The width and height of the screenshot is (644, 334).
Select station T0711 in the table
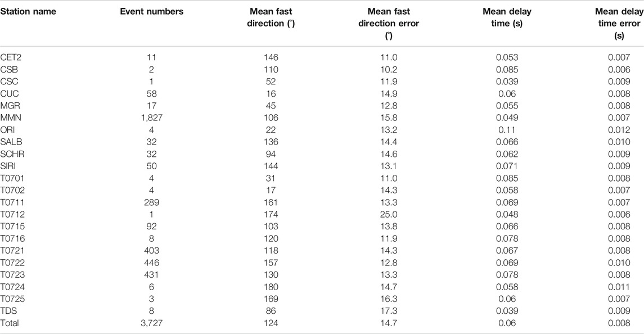[12, 202]
